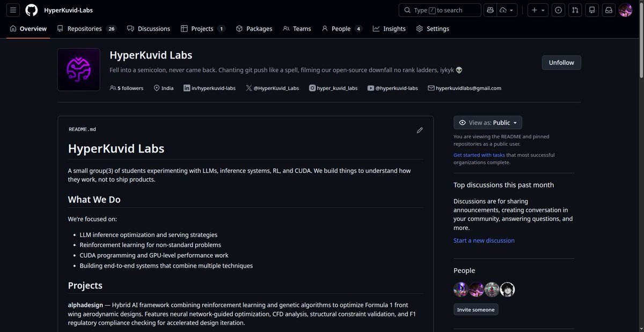
Task: View the Insights tab
Action: [389, 28]
